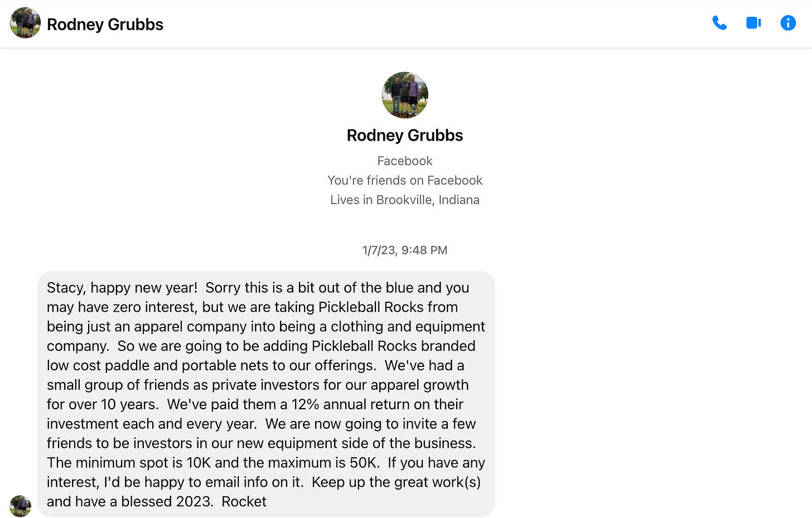Click the 1/7/23, 9:48 PM timestamp
Viewport: 812px width, 518px height.
(x=405, y=250)
